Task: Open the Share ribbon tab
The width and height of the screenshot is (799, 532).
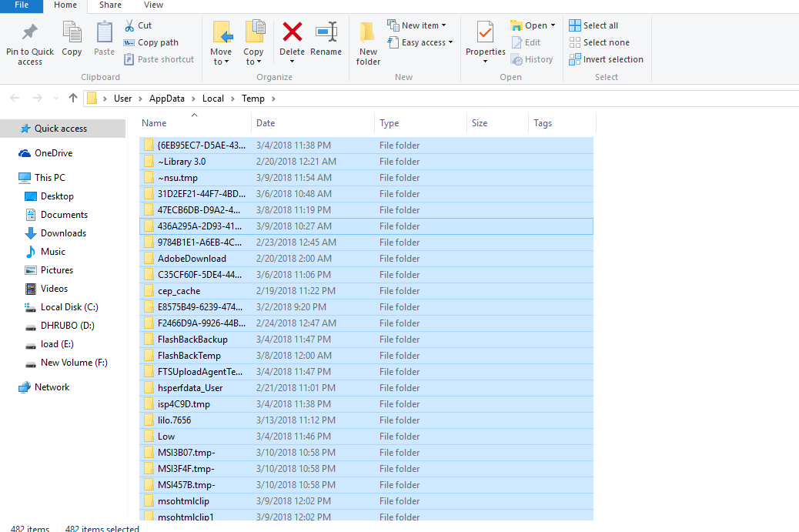Action: tap(110, 5)
